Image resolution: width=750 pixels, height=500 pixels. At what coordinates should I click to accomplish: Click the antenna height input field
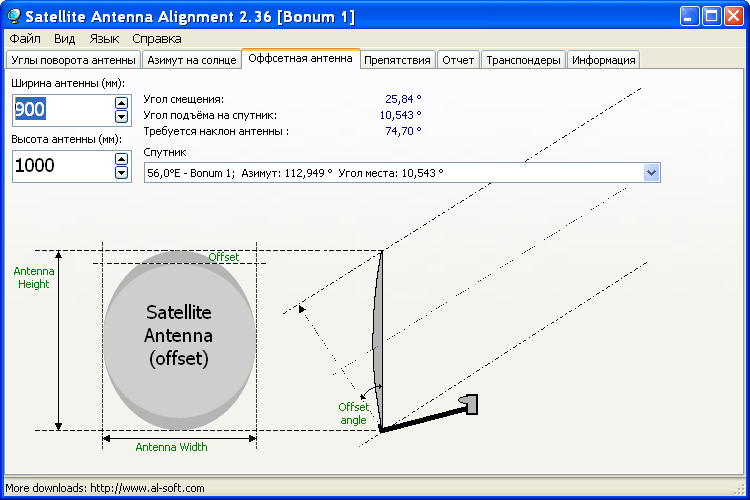coord(62,166)
